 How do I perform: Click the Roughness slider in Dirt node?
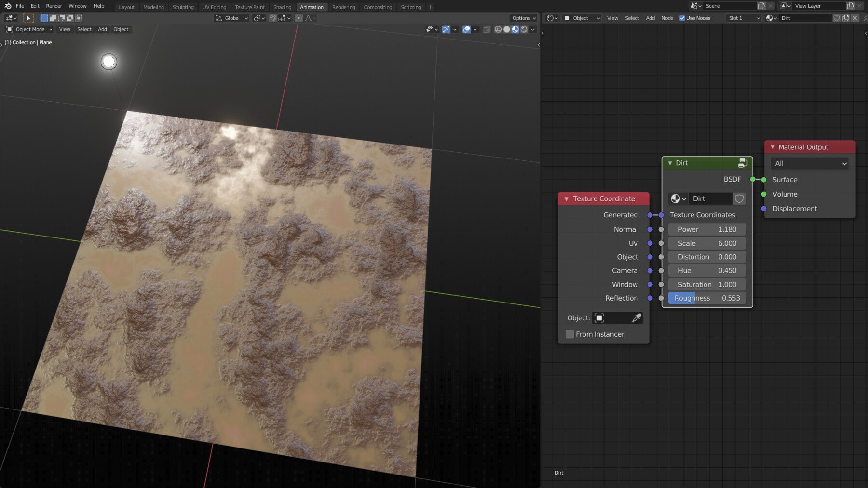point(707,298)
